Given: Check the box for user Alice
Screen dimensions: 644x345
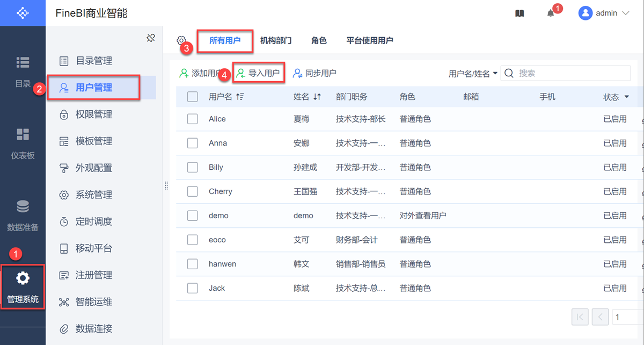Looking at the screenshot, I should point(193,119).
